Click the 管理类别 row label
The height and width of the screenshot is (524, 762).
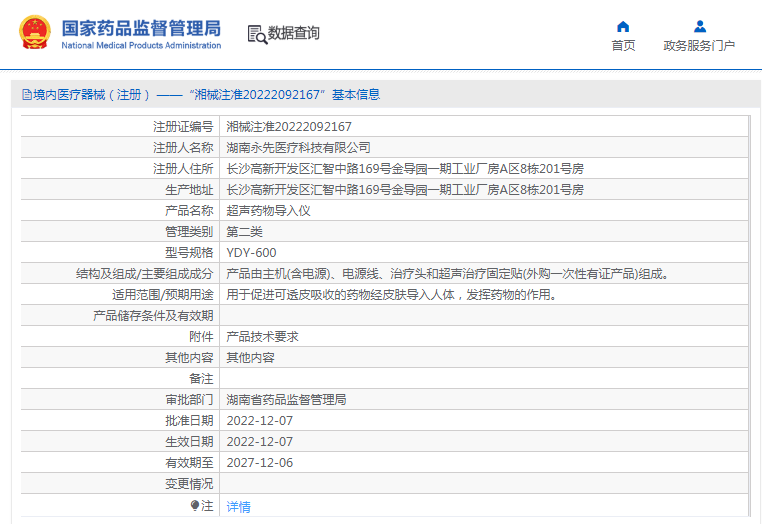tap(189, 231)
